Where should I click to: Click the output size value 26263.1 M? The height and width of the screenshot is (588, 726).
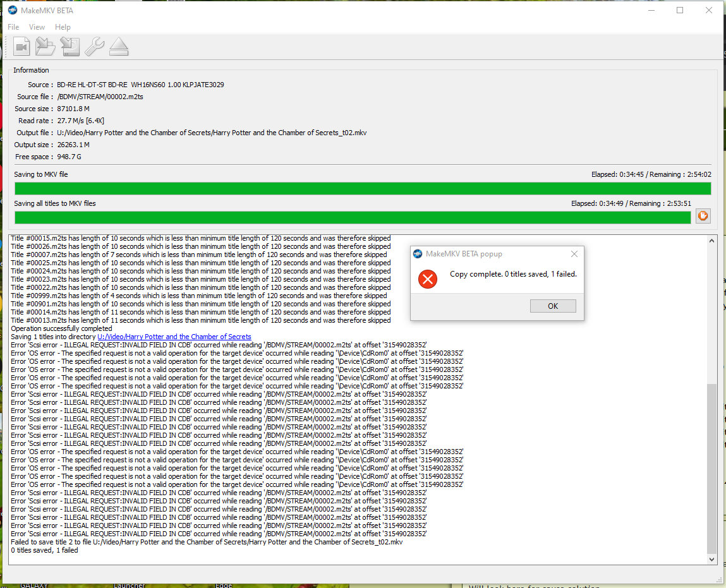click(x=73, y=145)
